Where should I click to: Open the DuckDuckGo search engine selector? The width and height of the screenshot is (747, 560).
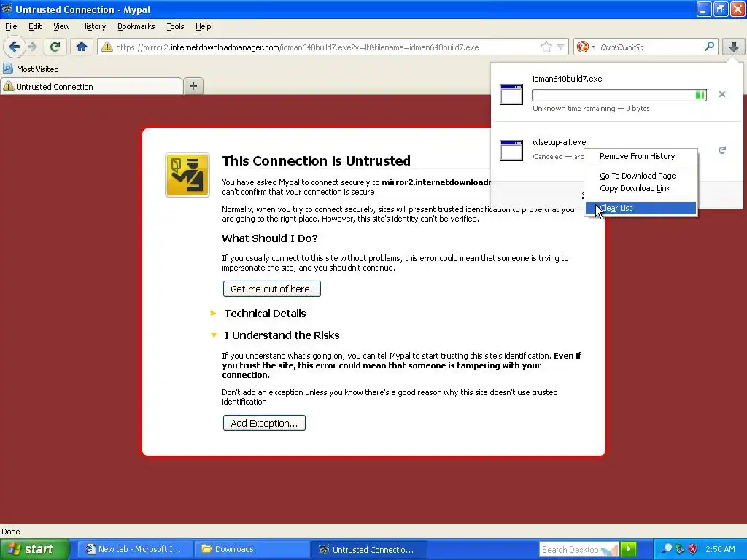tap(586, 47)
